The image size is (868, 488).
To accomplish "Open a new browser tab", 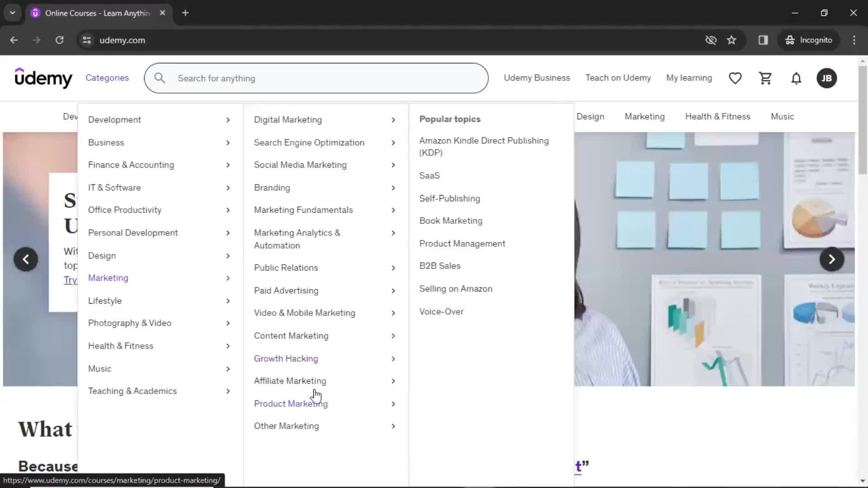I will coord(185,13).
